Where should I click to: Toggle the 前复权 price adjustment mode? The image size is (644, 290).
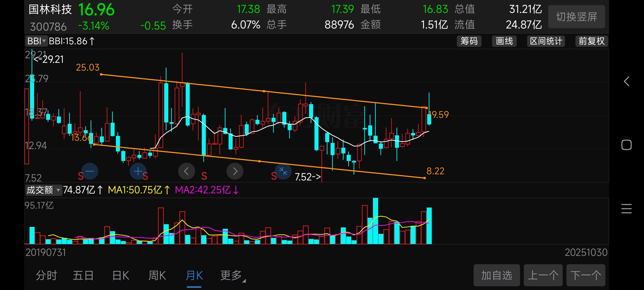click(x=591, y=41)
